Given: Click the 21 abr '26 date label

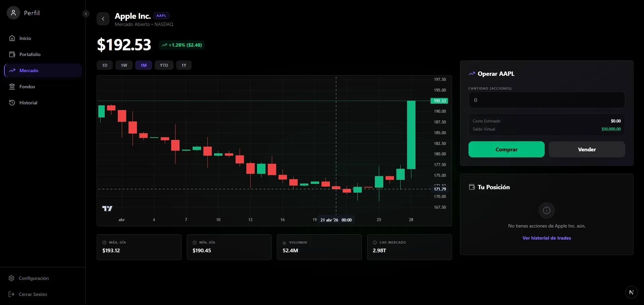Looking at the screenshot, I should tap(336, 220).
